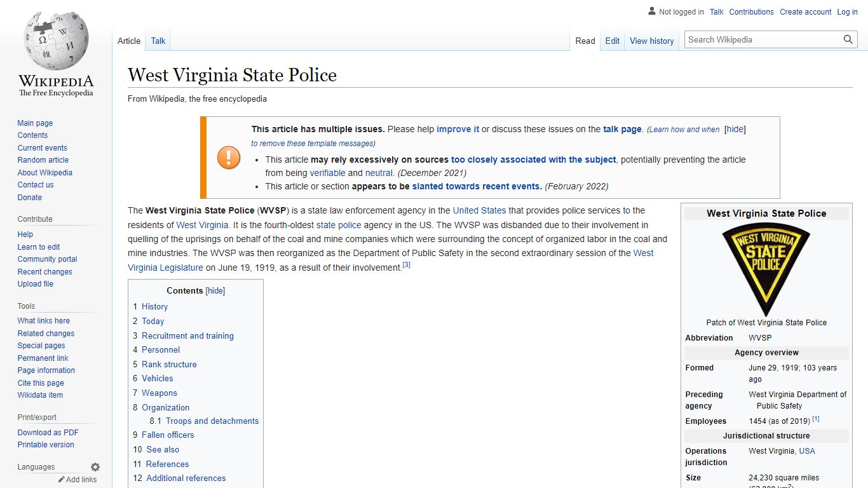Viewport: 868px width, 488px height.
Task: Jump to Recruitment and training section
Action: (x=187, y=335)
